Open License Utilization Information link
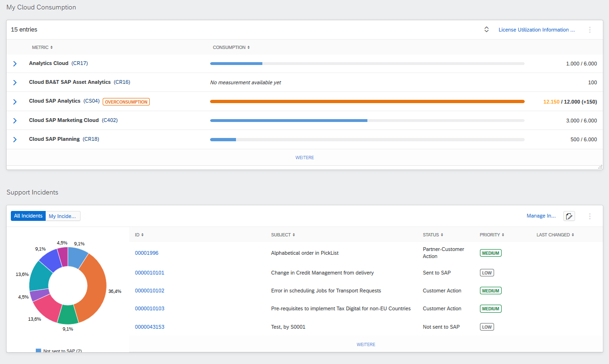609x364 pixels. click(536, 30)
